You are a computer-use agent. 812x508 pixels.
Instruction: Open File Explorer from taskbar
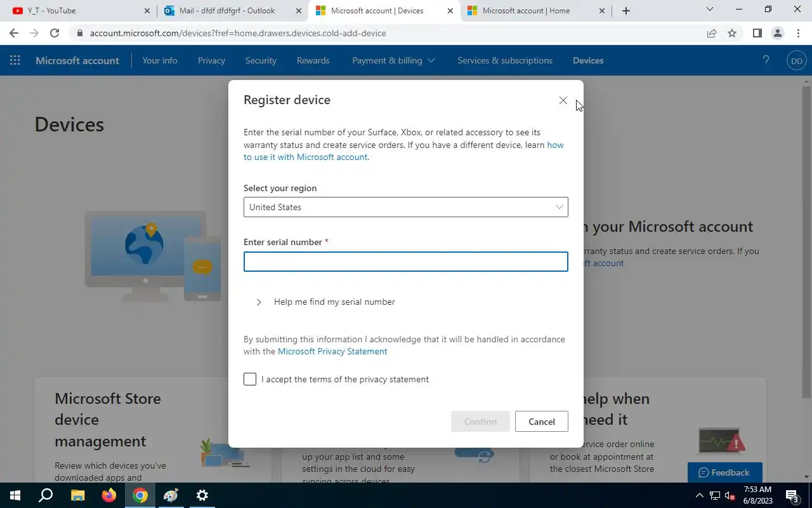(77, 495)
